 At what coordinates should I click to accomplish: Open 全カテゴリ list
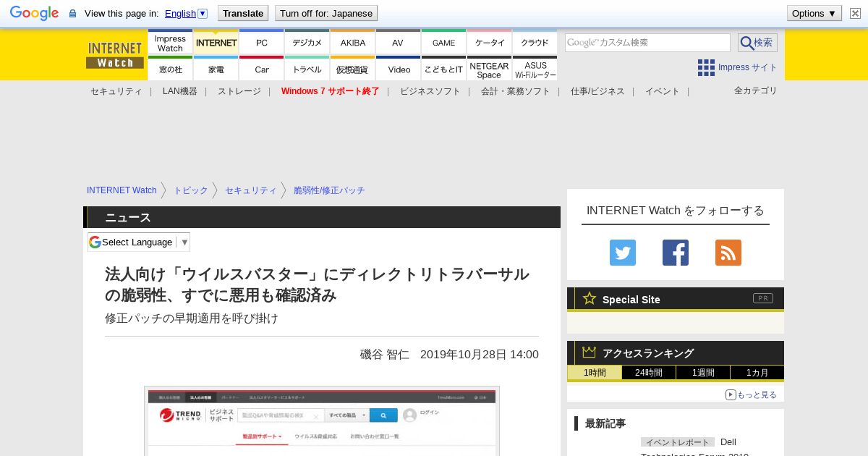click(755, 90)
